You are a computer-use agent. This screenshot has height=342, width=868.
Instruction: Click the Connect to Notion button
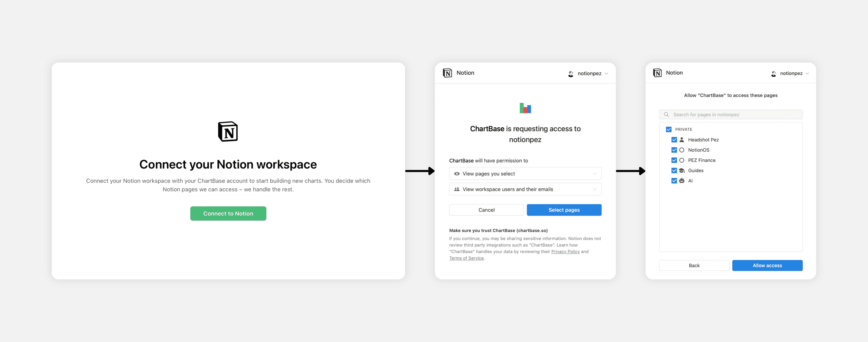[x=228, y=213]
